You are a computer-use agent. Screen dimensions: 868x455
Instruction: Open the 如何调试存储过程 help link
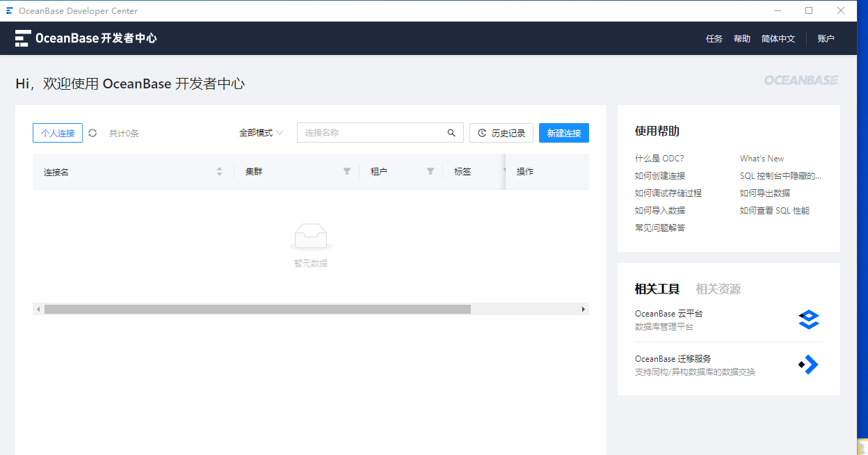coord(668,193)
